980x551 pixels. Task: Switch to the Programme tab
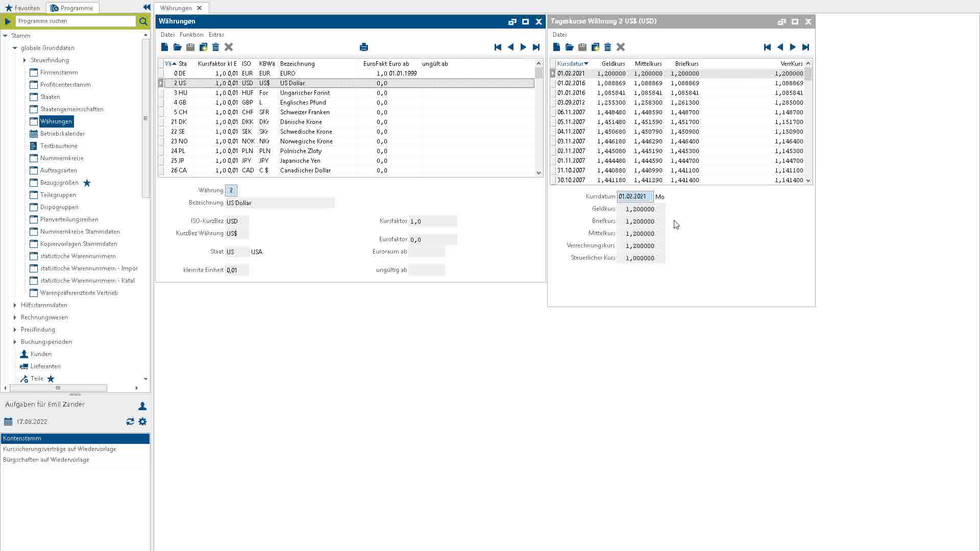(x=72, y=8)
